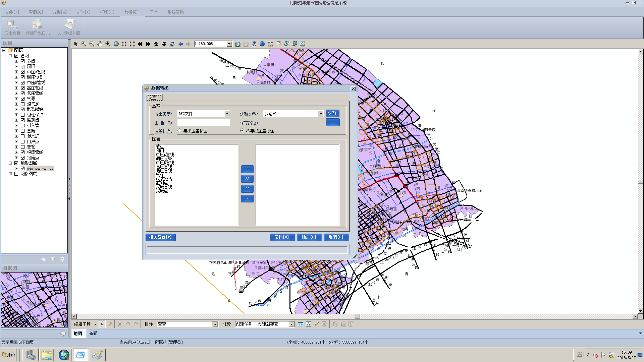Open 分析[A] menu
The height and width of the screenshot is (362, 644).
click(60, 12)
